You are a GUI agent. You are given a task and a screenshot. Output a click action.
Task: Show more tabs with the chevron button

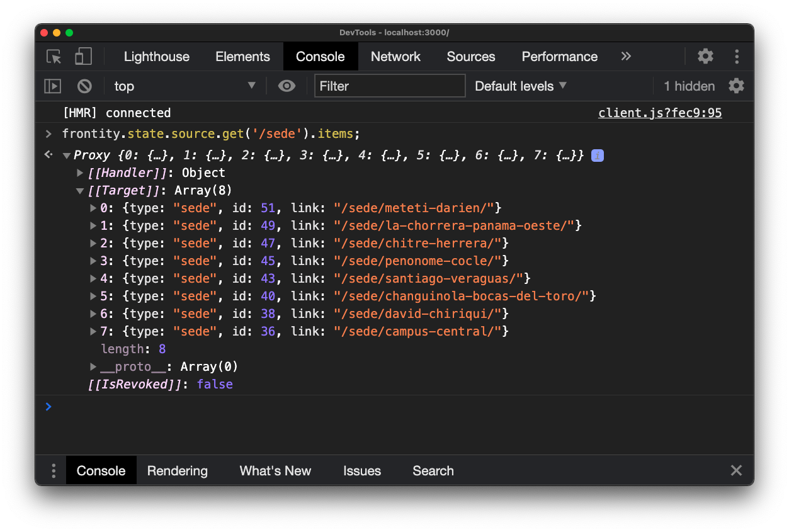click(x=626, y=57)
